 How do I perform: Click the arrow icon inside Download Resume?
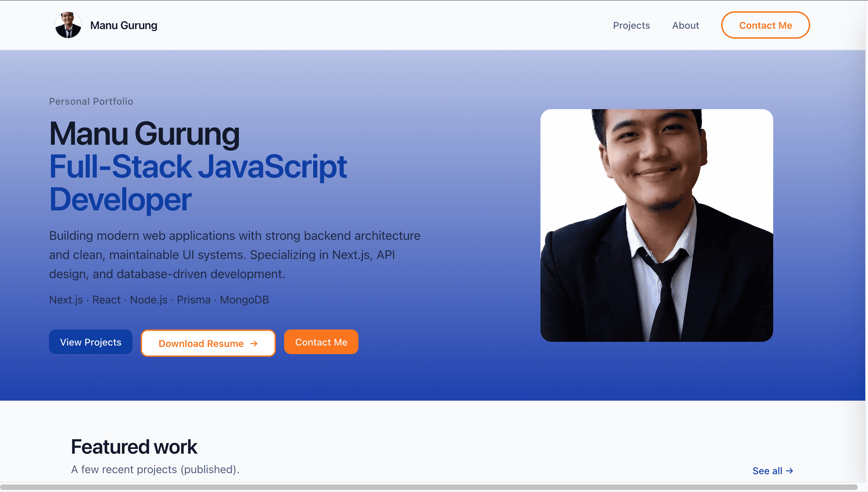click(253, 343)
